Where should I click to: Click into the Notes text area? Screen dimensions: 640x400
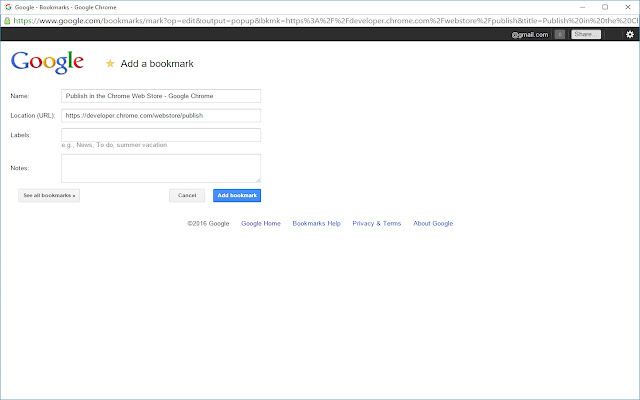point(161,168)
